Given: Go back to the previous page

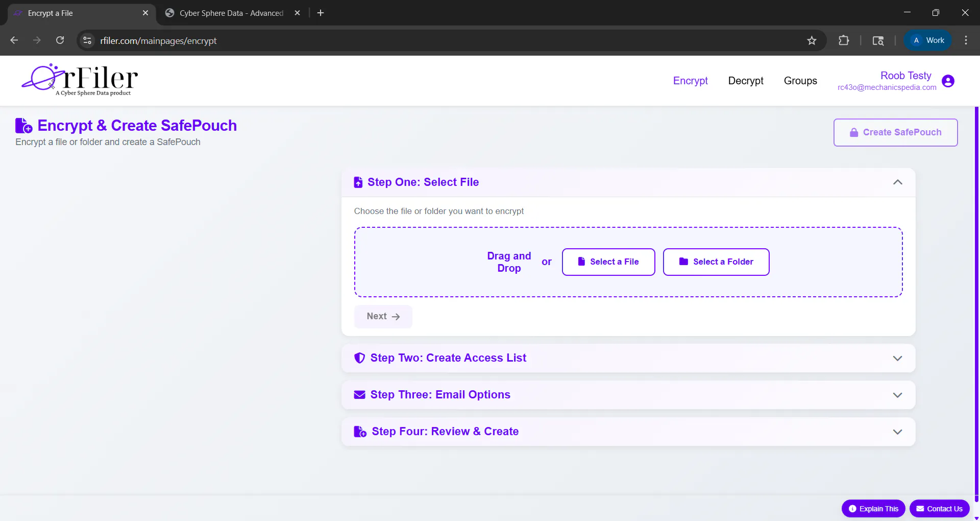Looking at the screenshot, I should click(x=14, y=40).
